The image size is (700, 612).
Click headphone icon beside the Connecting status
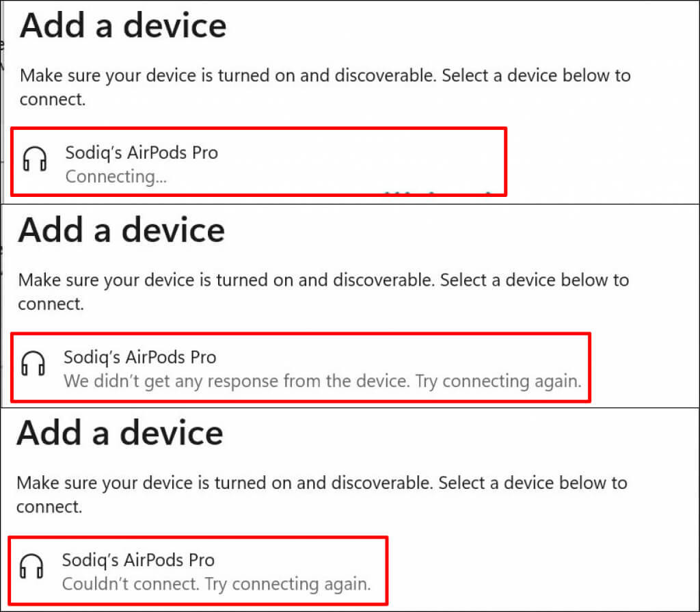click(35, 160)
